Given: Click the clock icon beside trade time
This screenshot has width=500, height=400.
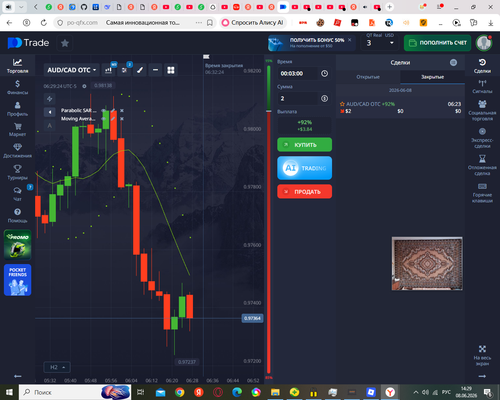Looking at the screenshot, I should pos(324,73).
